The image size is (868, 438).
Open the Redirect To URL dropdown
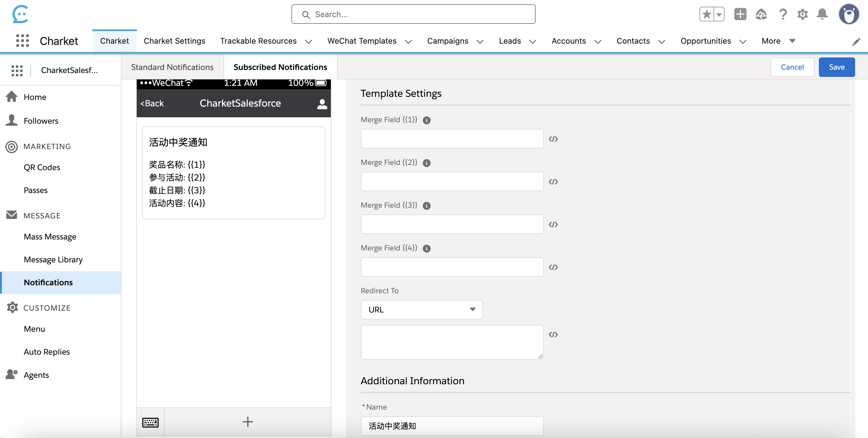pyautogui.click(x=421, y=309)
